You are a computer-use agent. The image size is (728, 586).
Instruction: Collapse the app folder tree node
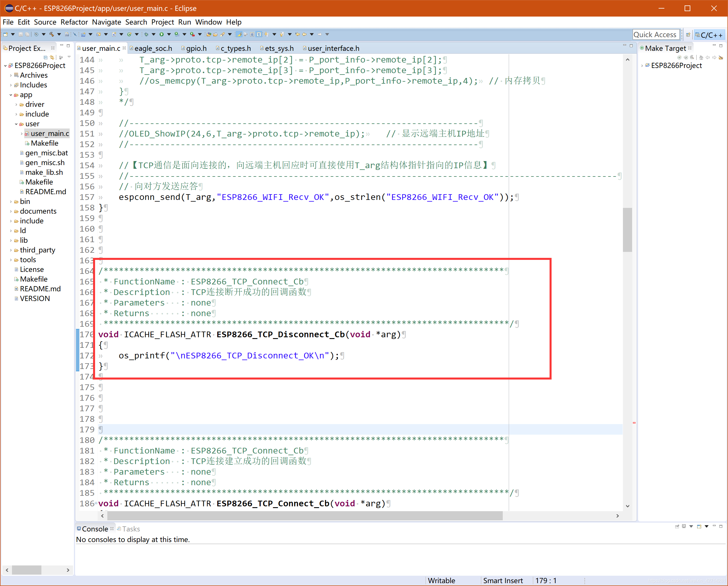coord(11,95)
